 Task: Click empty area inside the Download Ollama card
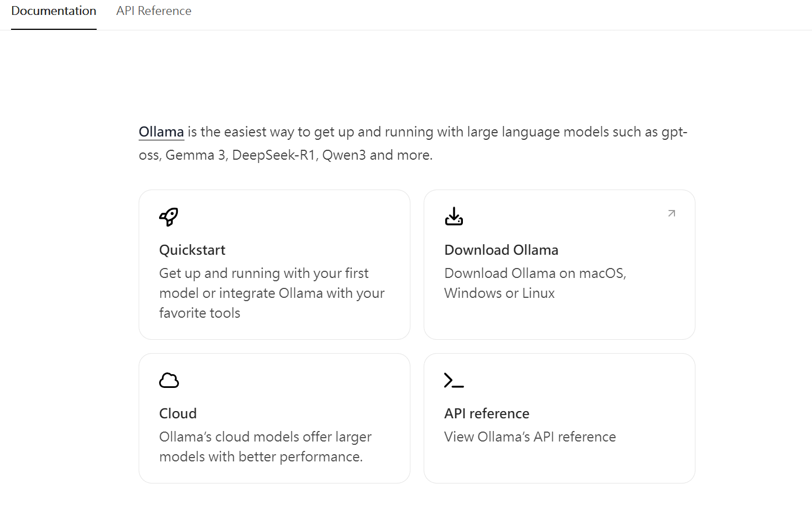608,320
